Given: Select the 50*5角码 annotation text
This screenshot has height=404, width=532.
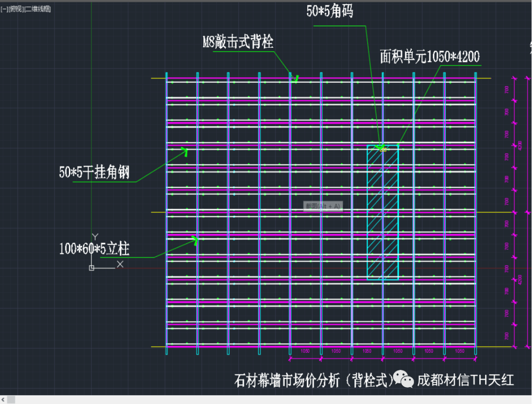Looking at the screenshot, I should [x=330, y=11].
